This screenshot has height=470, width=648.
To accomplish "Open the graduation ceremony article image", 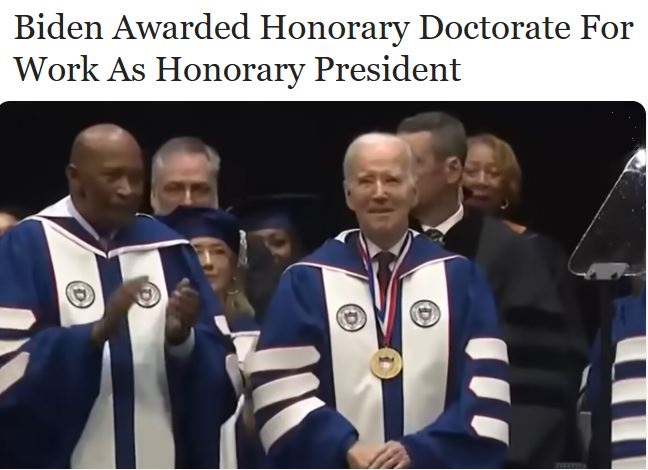I will (323, 285).
